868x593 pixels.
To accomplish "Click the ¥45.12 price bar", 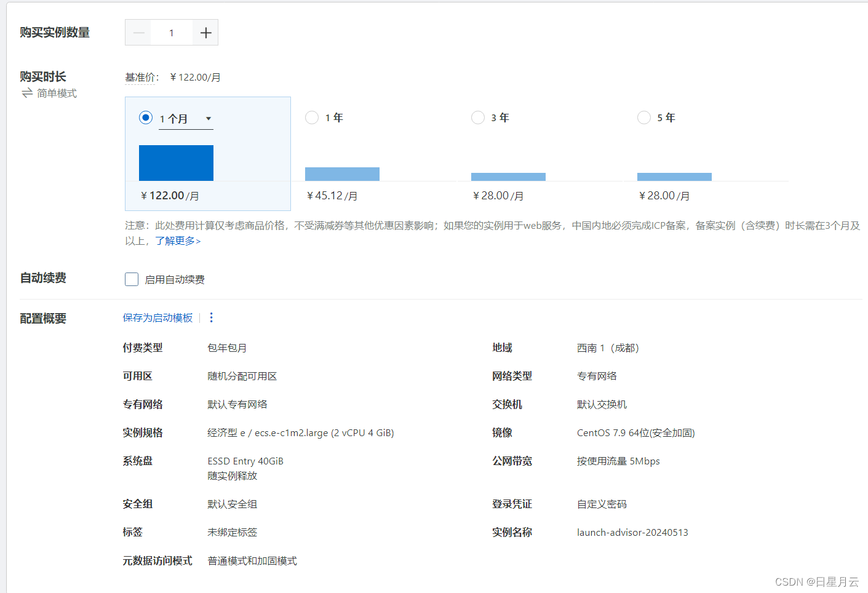I will pyautogui.click(x=342, y=174).
